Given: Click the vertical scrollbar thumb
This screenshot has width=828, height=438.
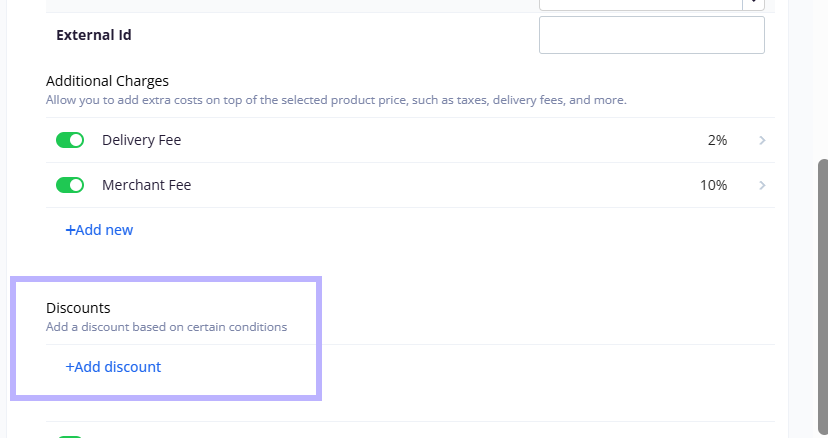Looking at the screenshot, I should 823,296.
